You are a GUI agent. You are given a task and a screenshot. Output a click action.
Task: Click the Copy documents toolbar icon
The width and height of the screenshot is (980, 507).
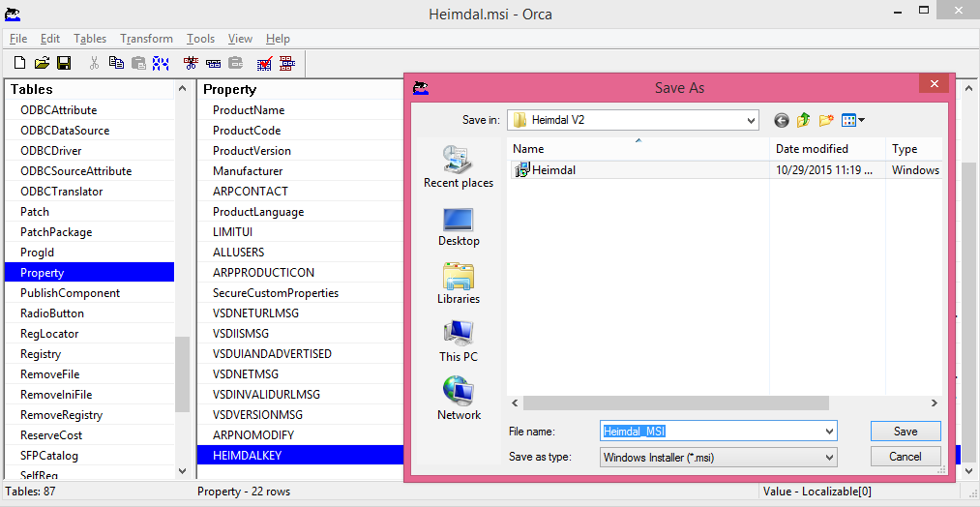click(116, 63)
